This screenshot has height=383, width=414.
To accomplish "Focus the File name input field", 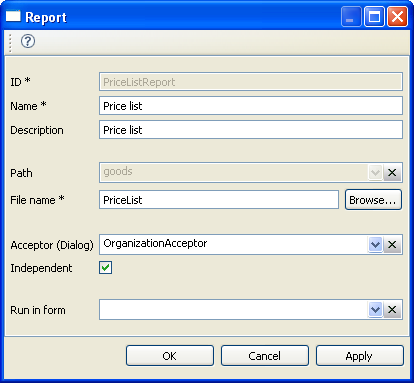I will click(219, 200).
